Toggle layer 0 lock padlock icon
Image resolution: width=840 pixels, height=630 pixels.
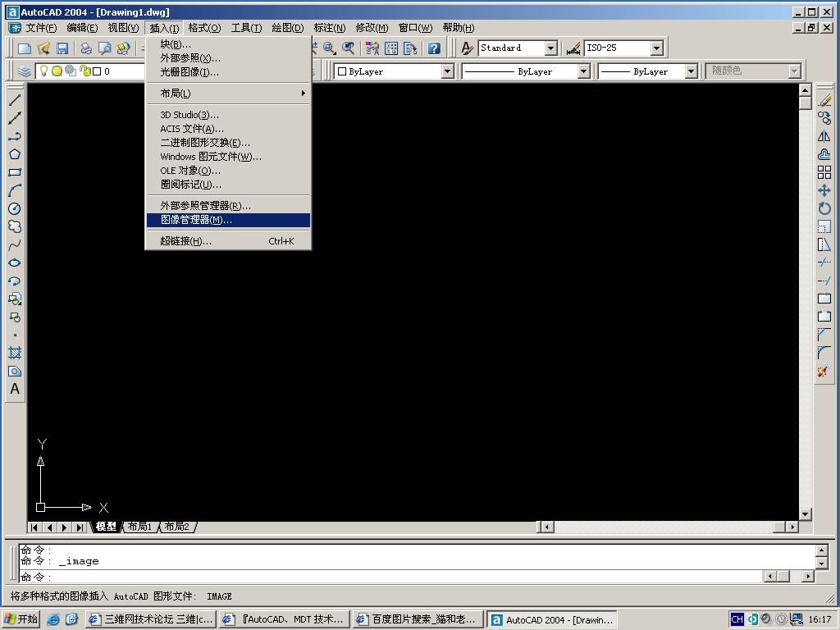84,71
